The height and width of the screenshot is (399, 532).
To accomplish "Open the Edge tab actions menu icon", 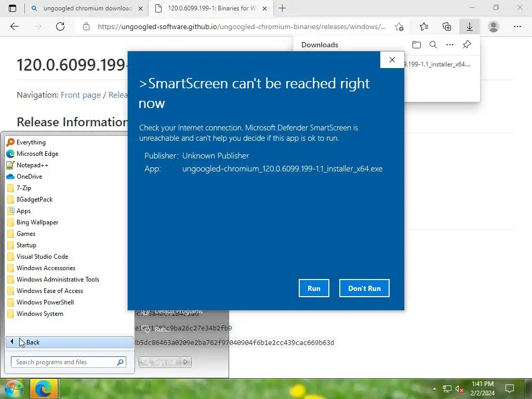I will coord(12,8).
